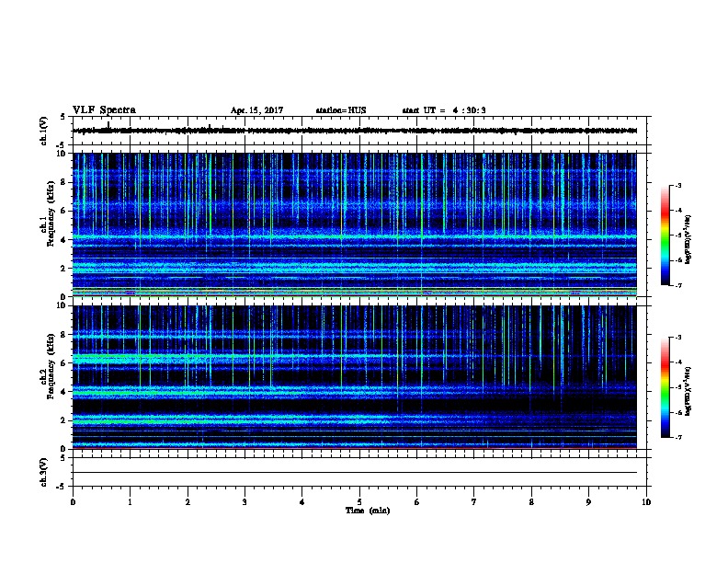728x563 pixels.
Task: Click the "-3" label on ch.1 color bar
Action: [677, 185]
